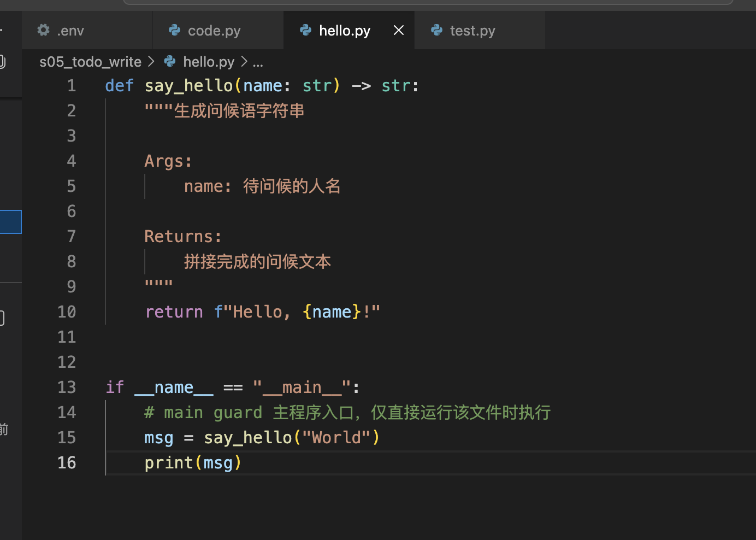The width and height of the screenshot is (756, 540).
Task: Click the Python icon on code.py tab
Action: [175, 30]
